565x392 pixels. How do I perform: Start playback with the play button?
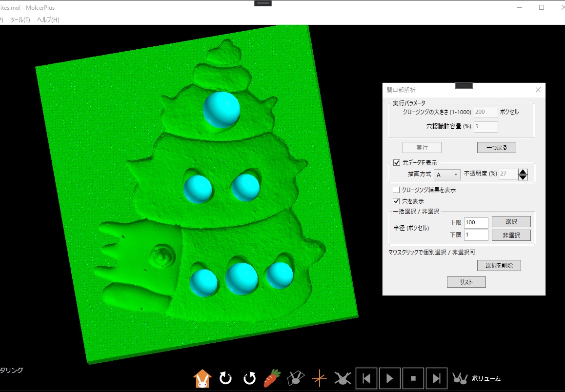(x=390, y=378)
